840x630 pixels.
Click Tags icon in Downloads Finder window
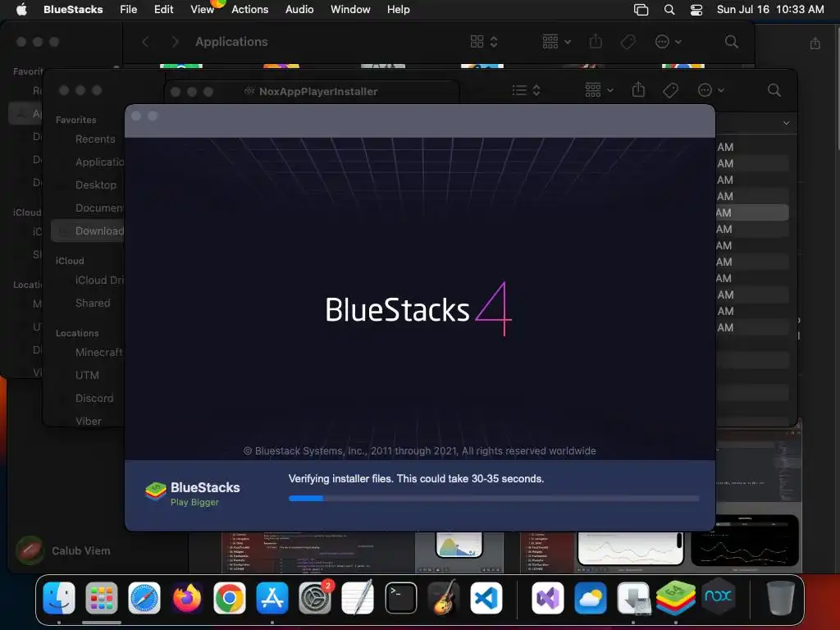point(670,90)
